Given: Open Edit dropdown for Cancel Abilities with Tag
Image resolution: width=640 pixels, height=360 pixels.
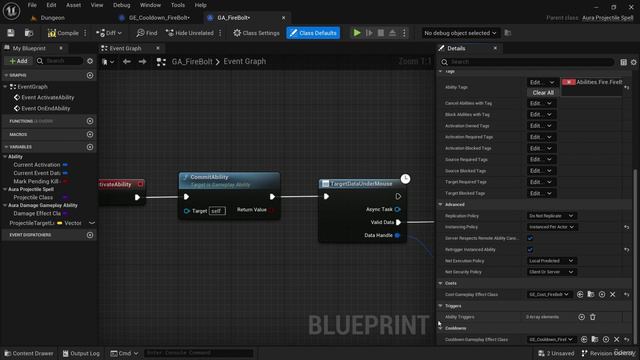Looking at the screenshot, I should tap(541, 104).
